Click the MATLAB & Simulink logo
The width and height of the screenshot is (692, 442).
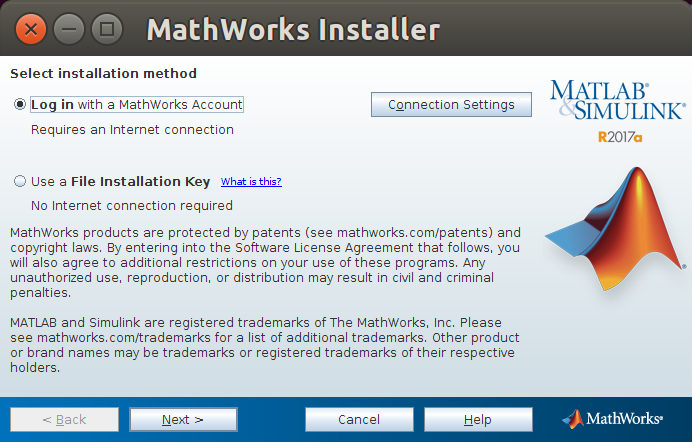coord(618,100)
